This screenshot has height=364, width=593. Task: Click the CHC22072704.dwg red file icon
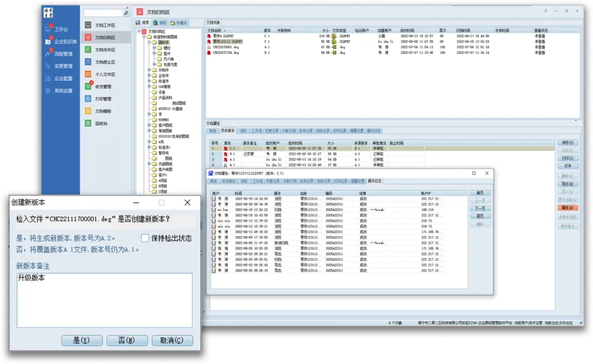pyautogui.click(x=209, y=53)
